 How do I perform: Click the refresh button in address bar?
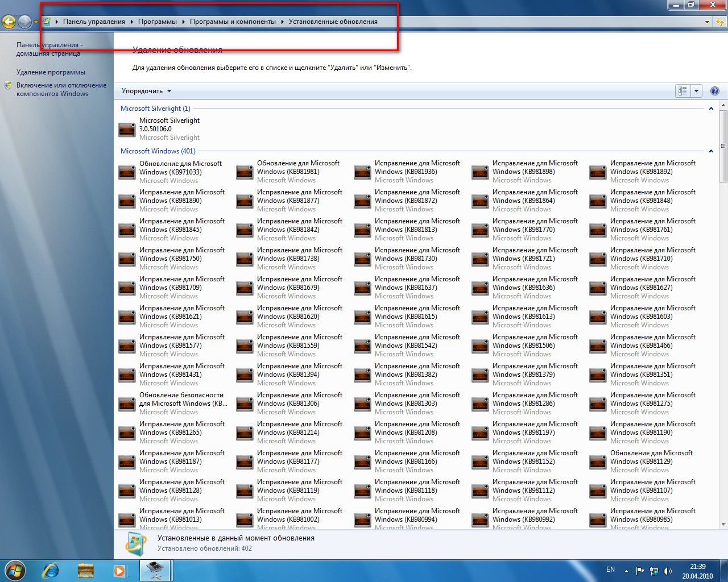tap(720, 22)
